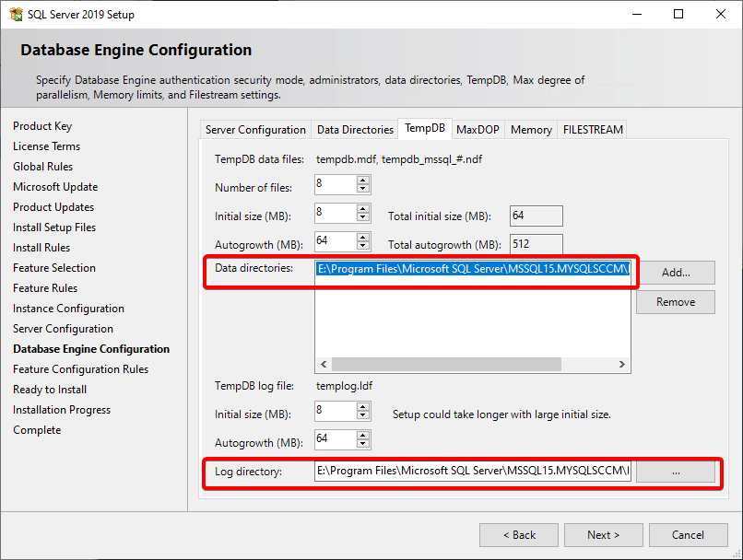
Task: Click the templog.ldf file name text
Action: (x=344, y=386)
